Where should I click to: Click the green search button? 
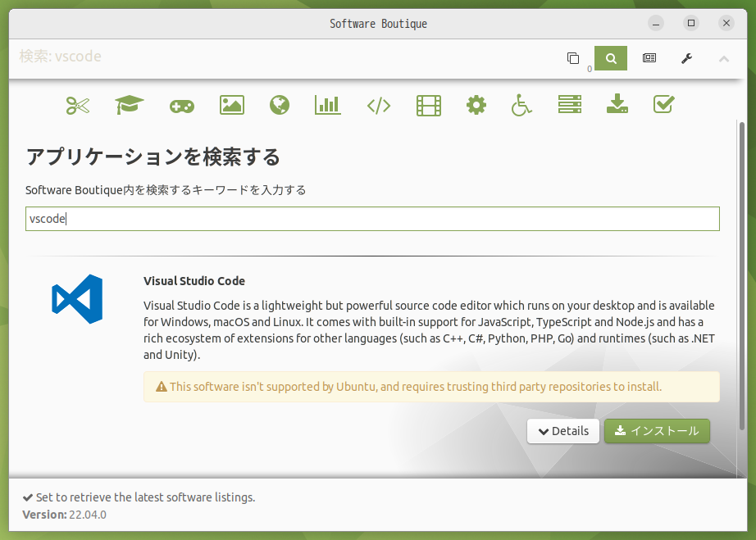pyautogui.click(x=611, y=58)
